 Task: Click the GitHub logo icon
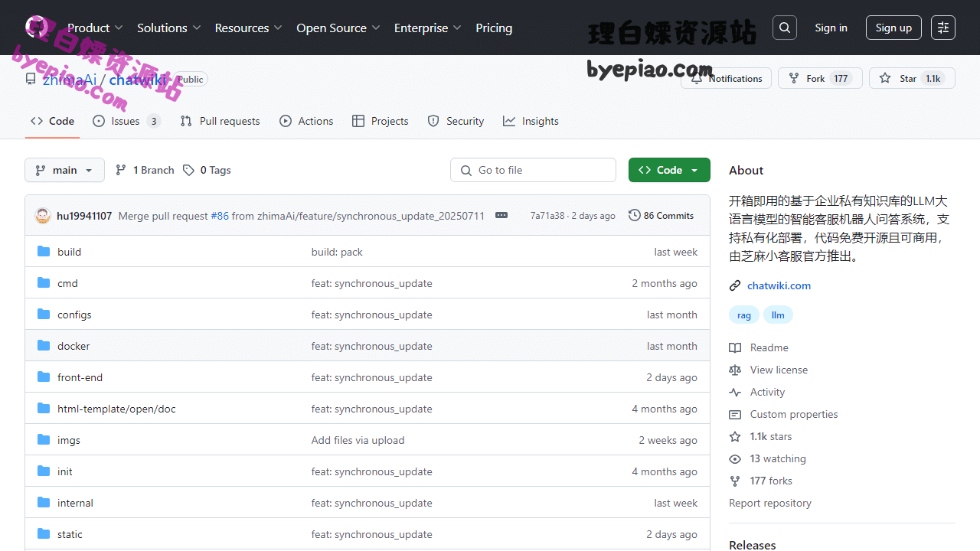point(37,28)
